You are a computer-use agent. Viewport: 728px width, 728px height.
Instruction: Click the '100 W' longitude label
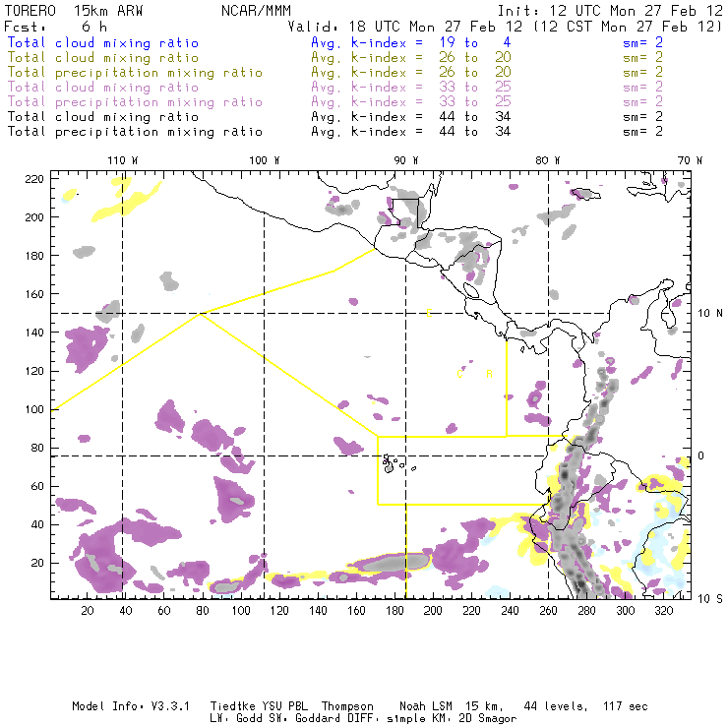(265, 160)
